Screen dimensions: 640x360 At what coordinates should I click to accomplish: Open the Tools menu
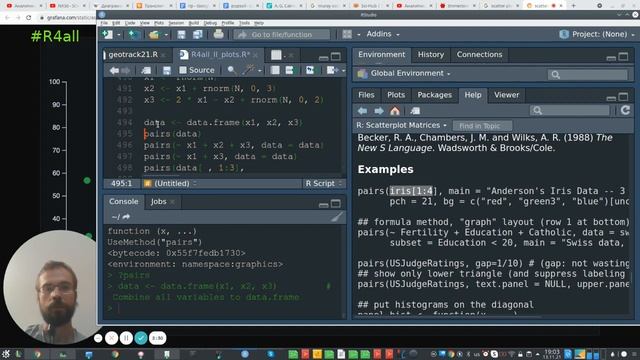click(244, 23)
